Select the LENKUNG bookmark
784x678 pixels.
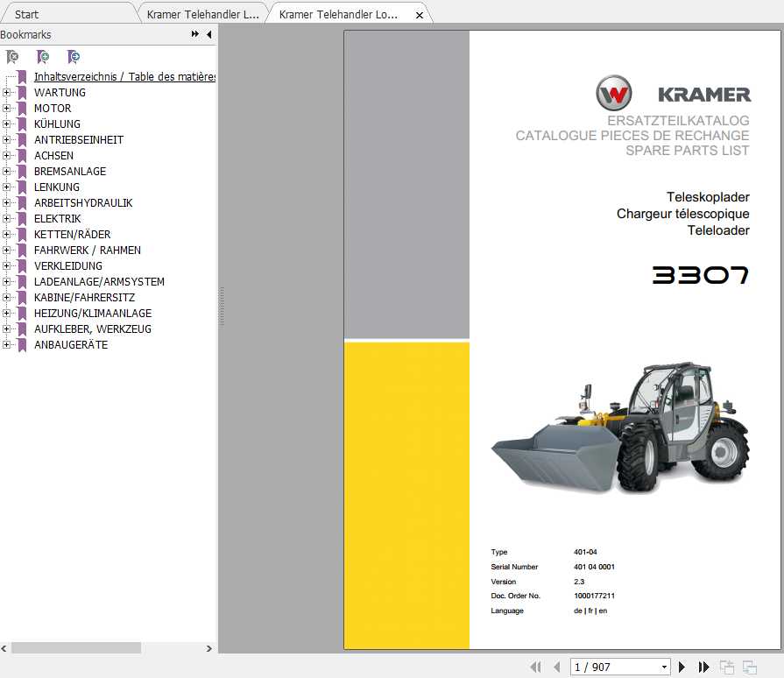point(56,187)
